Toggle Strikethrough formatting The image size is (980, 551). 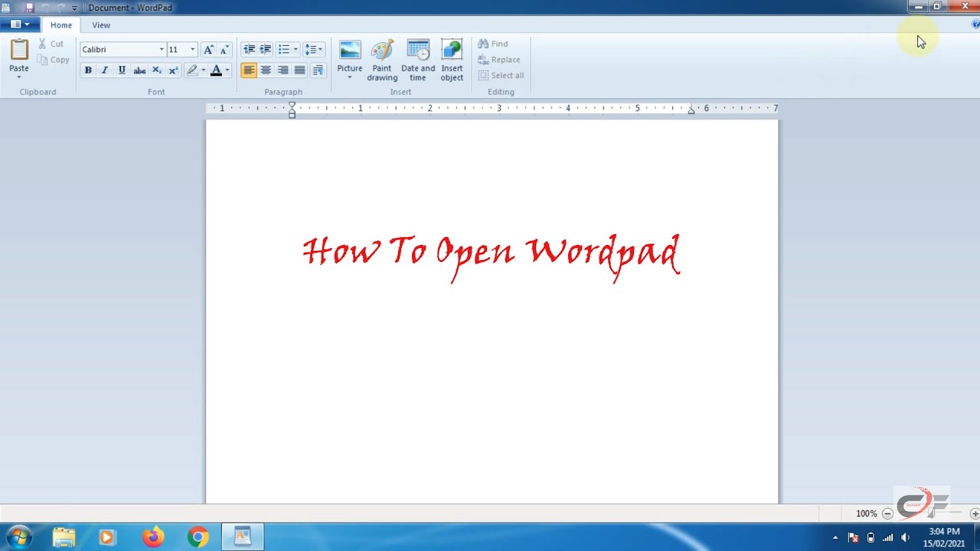pyautogui.click(x=139, y=70)
